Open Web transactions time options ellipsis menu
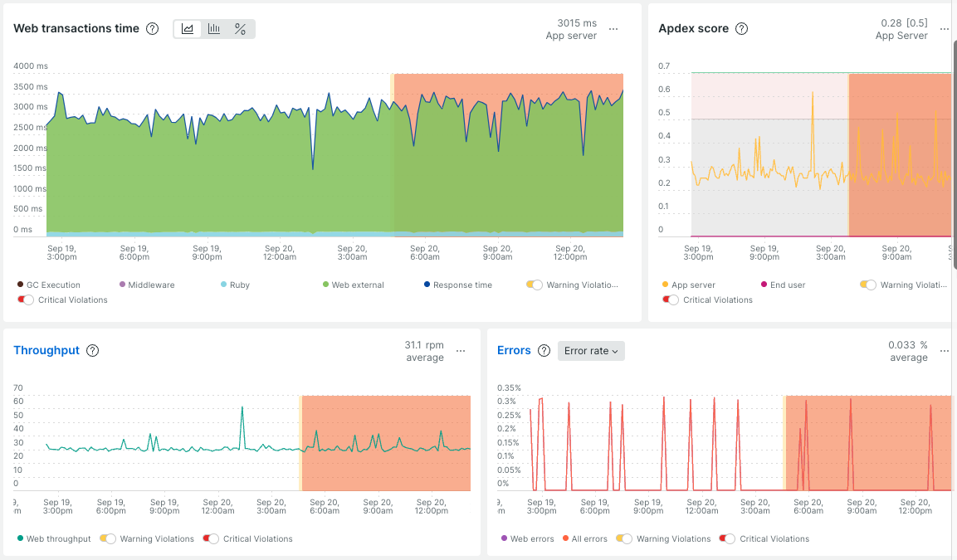Screen dimensions: 957x560 (x=613, y=29)
